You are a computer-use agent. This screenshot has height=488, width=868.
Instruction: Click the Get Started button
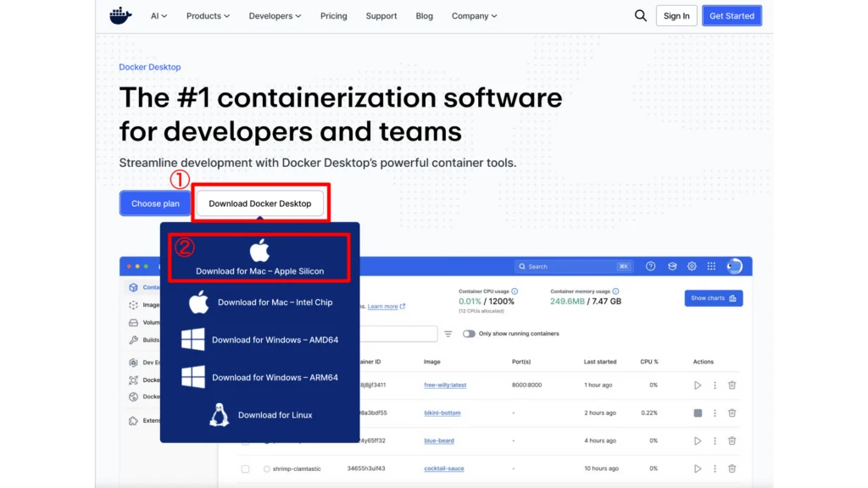[x=732, y=15]
